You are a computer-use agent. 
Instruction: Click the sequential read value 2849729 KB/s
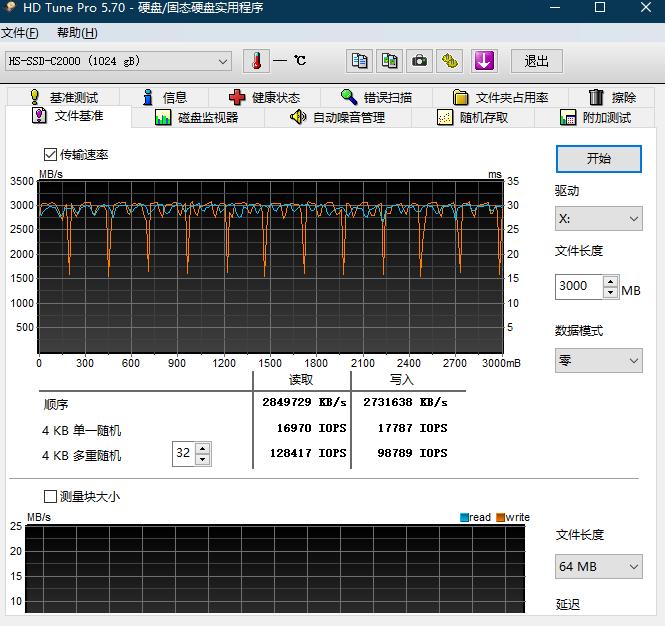[304, 402]
